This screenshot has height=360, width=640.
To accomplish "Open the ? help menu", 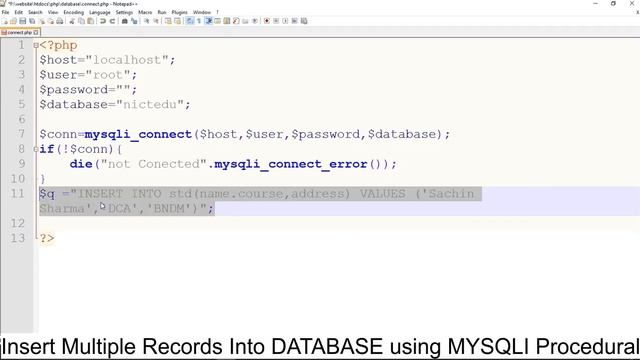I will point(217,12).
